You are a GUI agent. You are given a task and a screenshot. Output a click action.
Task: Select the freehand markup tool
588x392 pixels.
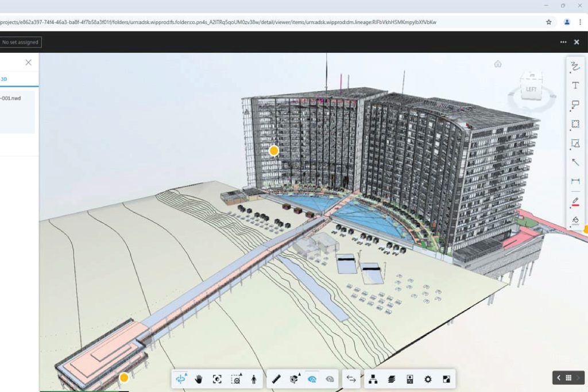pyautogui.click(x=575, y=67)
